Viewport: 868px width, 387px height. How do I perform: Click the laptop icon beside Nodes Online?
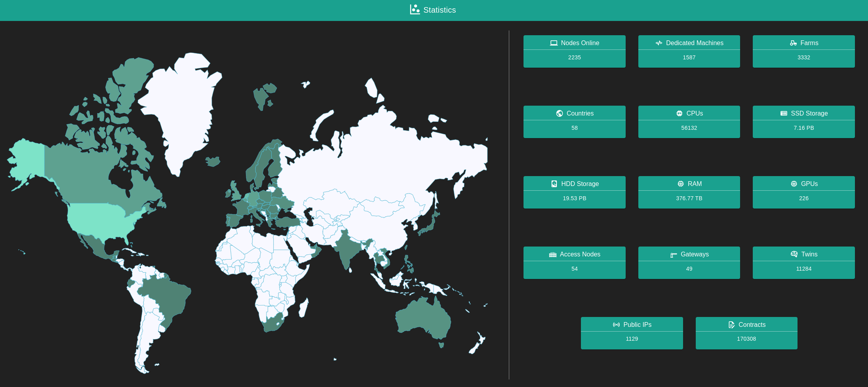point(554,43)
